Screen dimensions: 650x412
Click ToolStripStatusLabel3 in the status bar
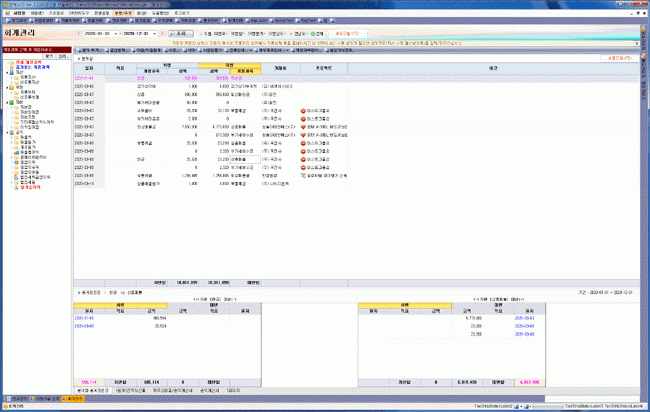[x=584, y=406]
